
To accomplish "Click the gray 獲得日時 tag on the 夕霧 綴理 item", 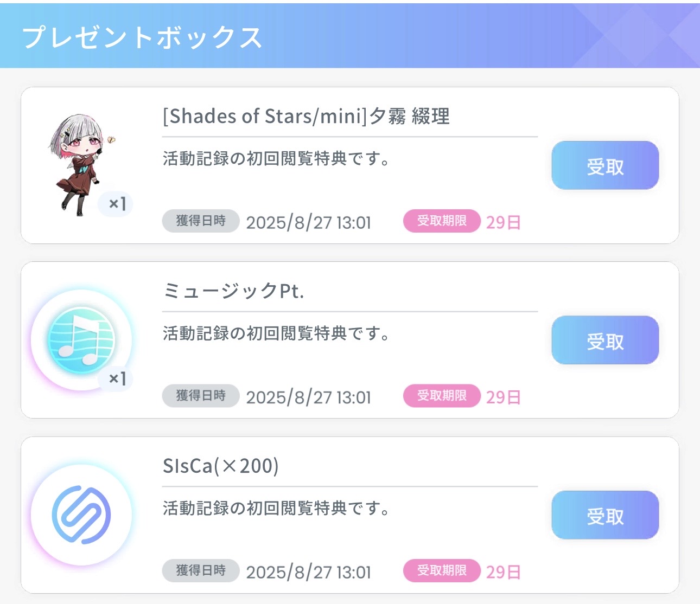I will pos(201,221).
